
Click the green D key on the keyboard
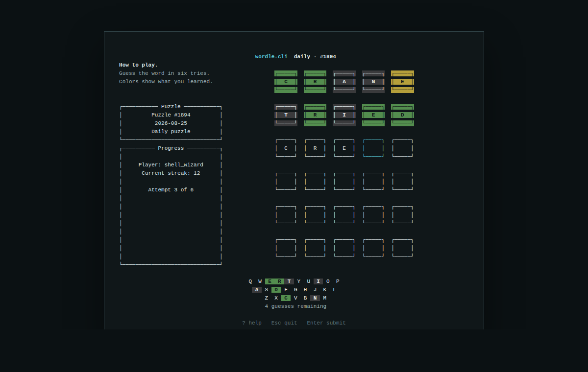tap(276, 290)
